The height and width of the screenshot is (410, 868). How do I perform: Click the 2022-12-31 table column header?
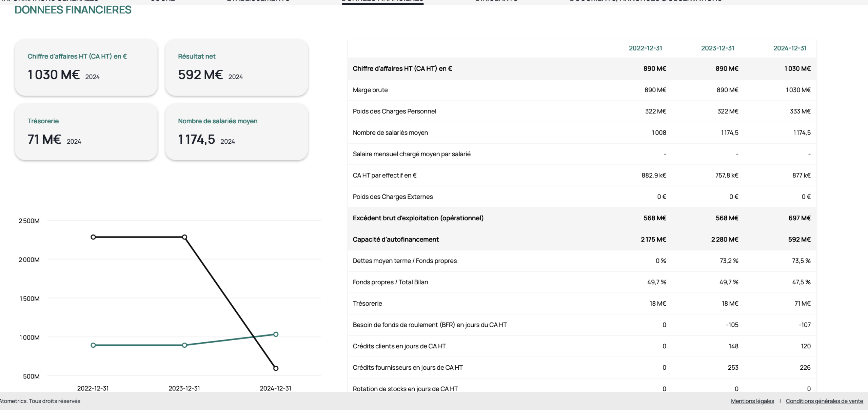(645, 48)
